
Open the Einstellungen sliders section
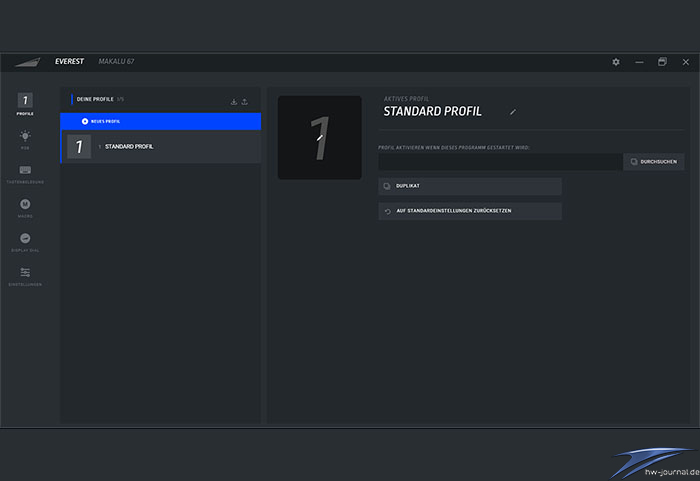25,276
